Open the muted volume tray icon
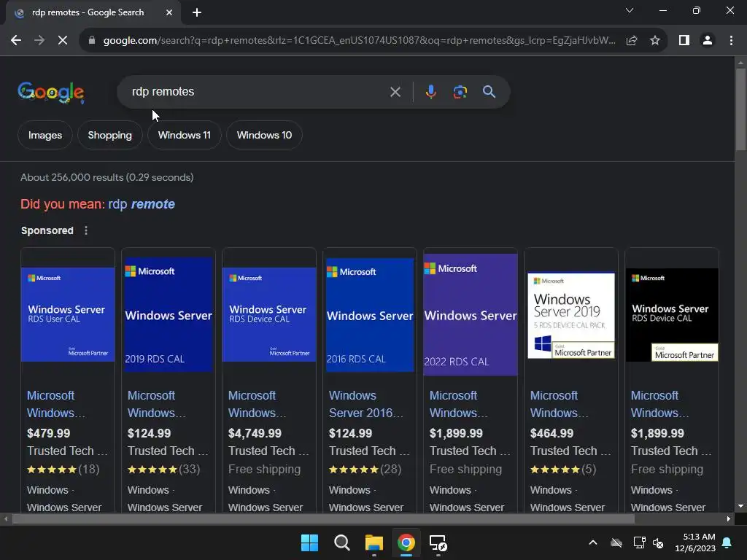Image resolution: width=747 pixels, height=560 pixels. (x=659, y=542)
